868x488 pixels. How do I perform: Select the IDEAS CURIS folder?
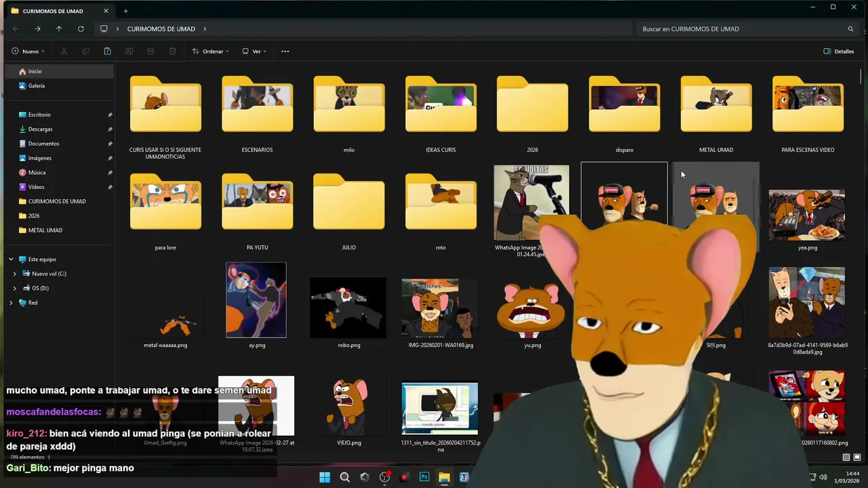(441, 114)
